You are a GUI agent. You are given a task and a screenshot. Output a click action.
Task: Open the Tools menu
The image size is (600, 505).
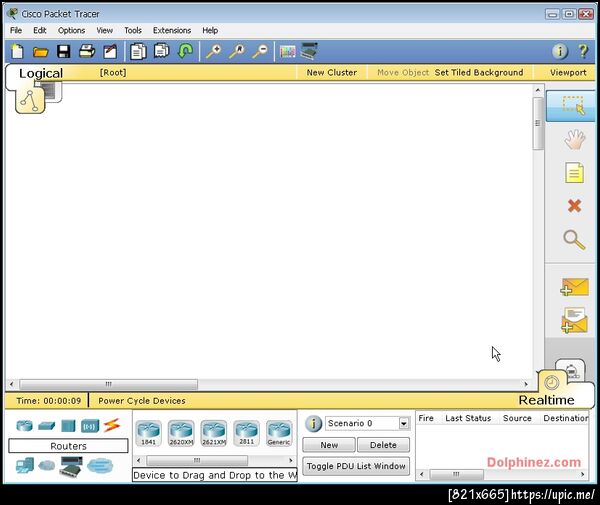tap(133, 30)
